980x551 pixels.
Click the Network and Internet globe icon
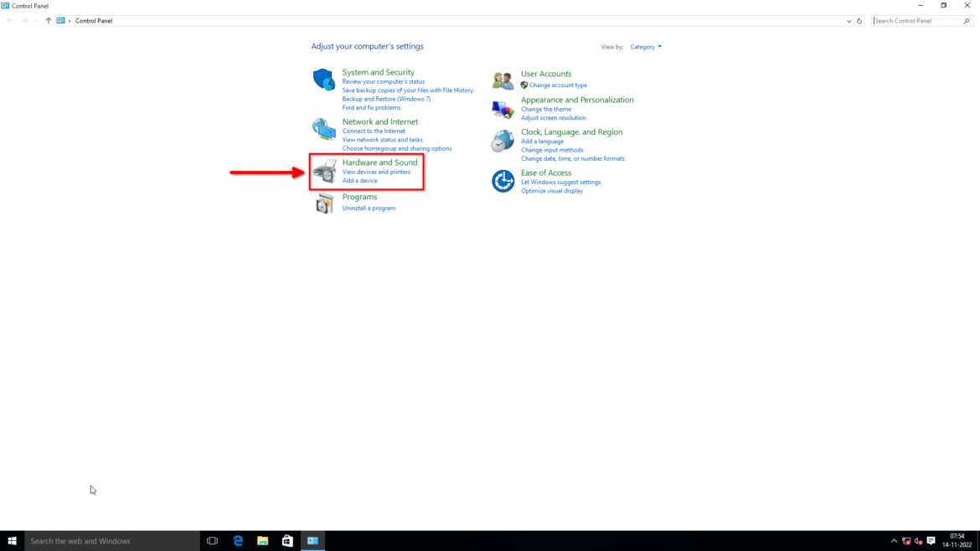coord(324,129)
